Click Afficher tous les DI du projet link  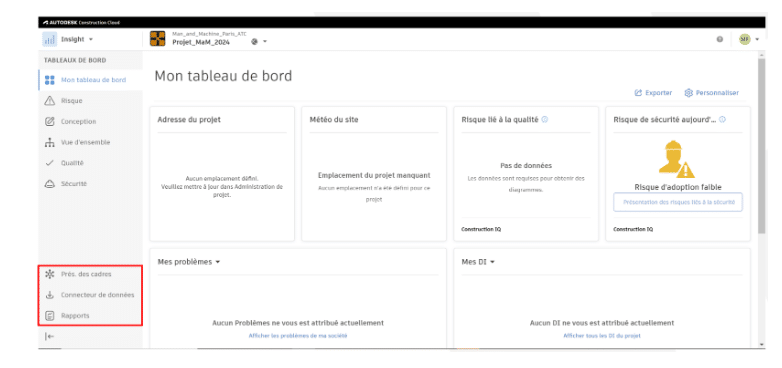(x=602, y=336)
